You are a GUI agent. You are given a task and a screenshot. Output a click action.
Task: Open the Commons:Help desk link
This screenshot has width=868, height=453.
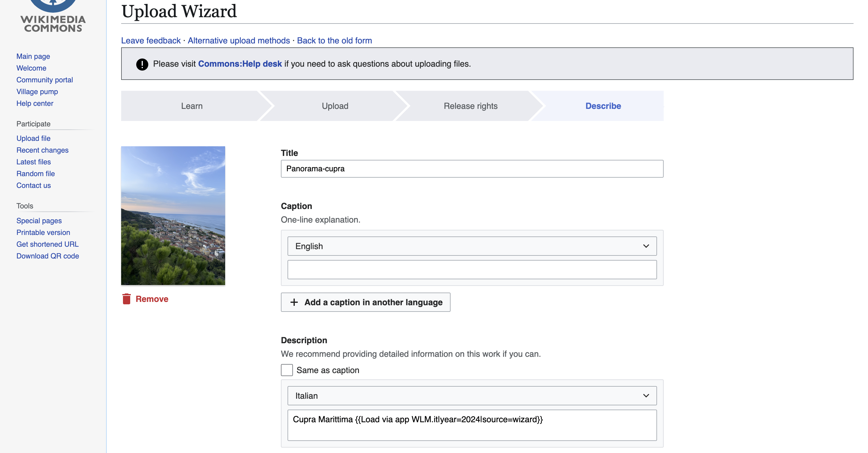240,64
